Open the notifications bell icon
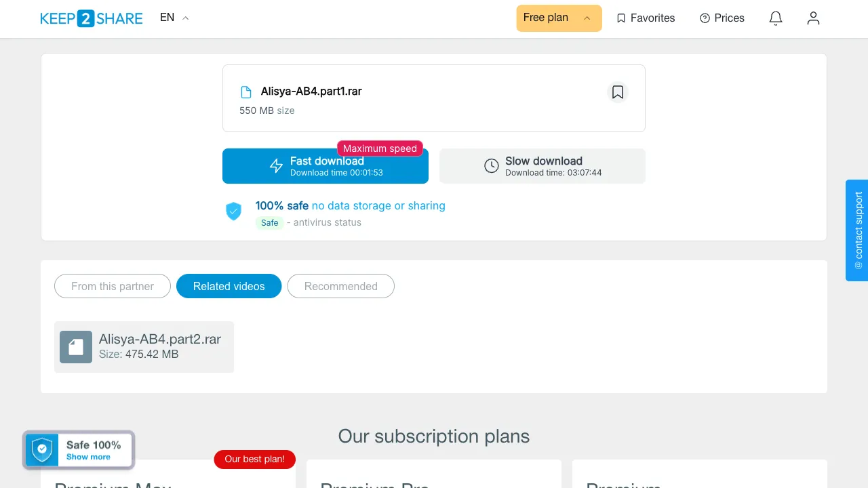Viewport: 868px width, 488px height. point(776,18)
